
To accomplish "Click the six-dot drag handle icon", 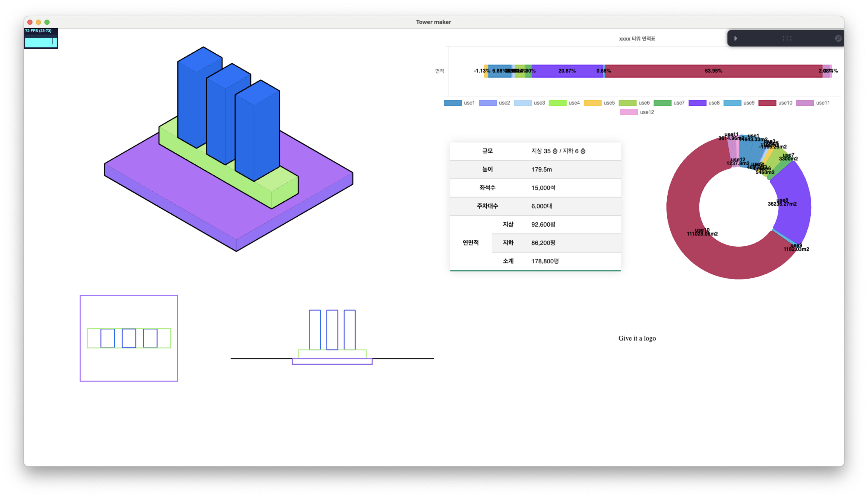I will (x=787, y=38).
